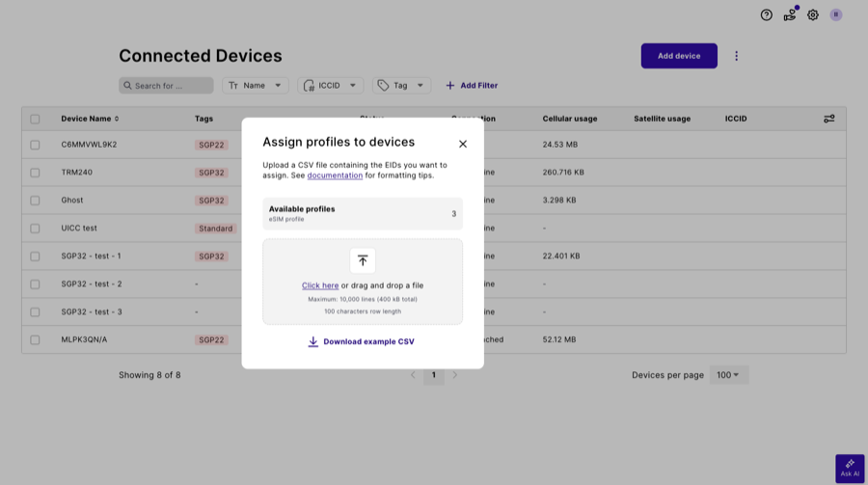The image size is (868, 485).
Task: Click the 24.53 MB usage value
Action: [560, 145]
